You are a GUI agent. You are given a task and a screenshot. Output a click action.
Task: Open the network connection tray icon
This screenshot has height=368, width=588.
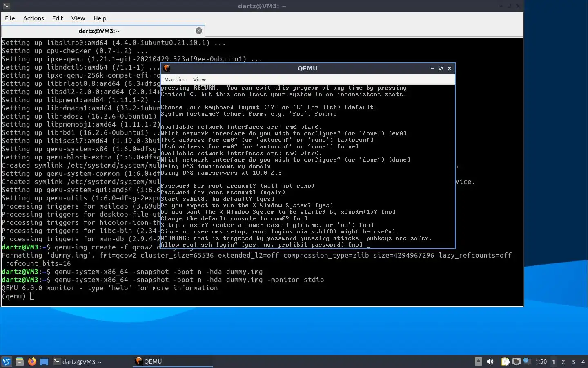[517, 361]
